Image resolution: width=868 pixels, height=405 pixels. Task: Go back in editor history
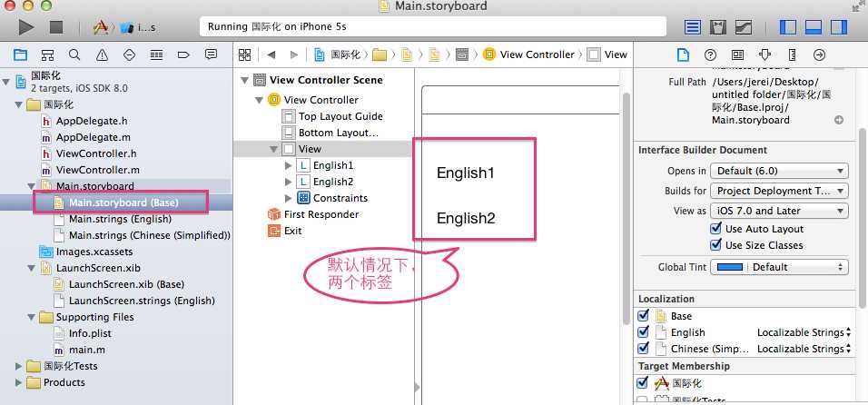click(271, 54)
